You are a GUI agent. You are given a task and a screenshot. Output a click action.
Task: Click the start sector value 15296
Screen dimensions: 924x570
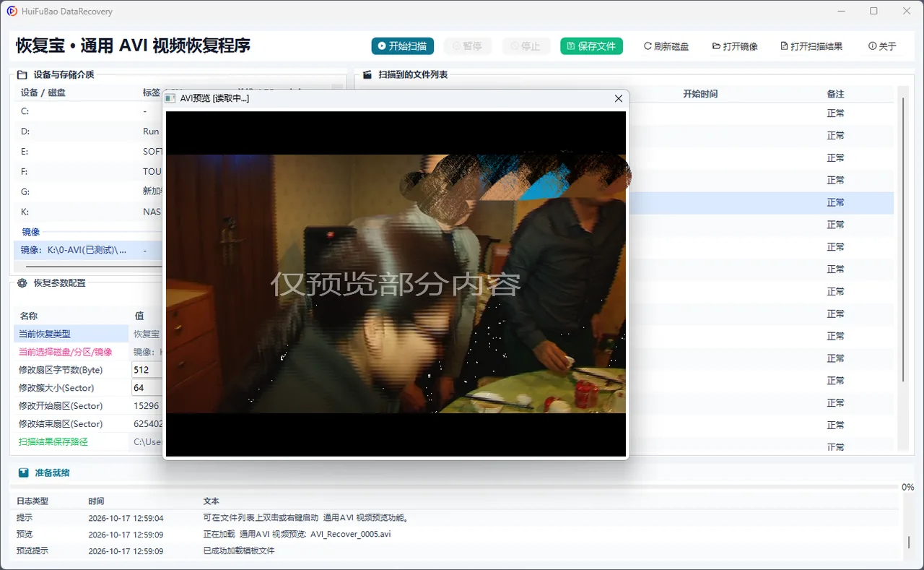(147, 406)
